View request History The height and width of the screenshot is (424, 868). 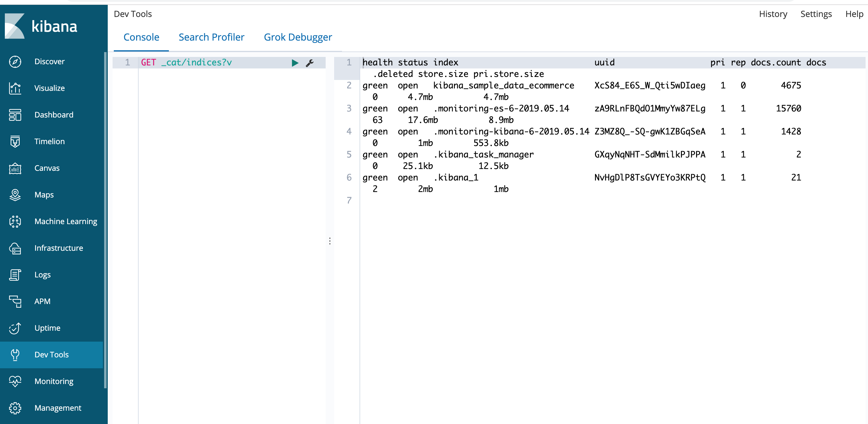(x=773, y=14)
